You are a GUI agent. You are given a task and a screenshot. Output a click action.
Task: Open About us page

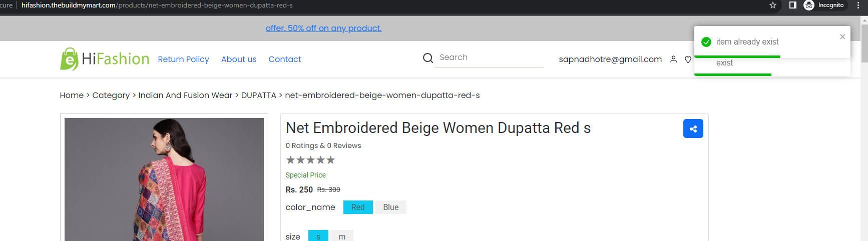pos(239,59)
